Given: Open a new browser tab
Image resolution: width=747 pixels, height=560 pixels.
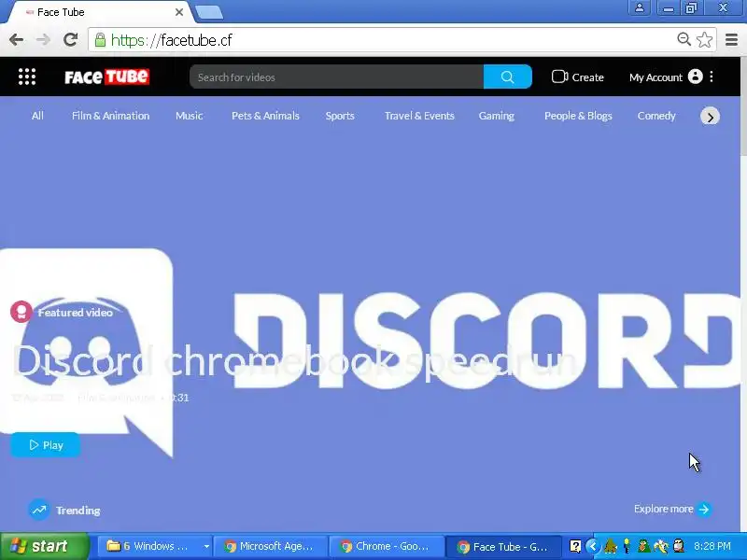Looking at the screenshot, I should tap(209, 12).
